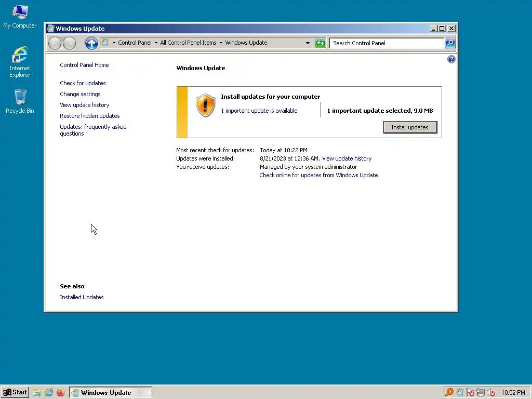Open Check for updates in sidebar
Image resolution: width=532 pixels, height=399 pixels.
pyautogui.click(x=83, y=83)
